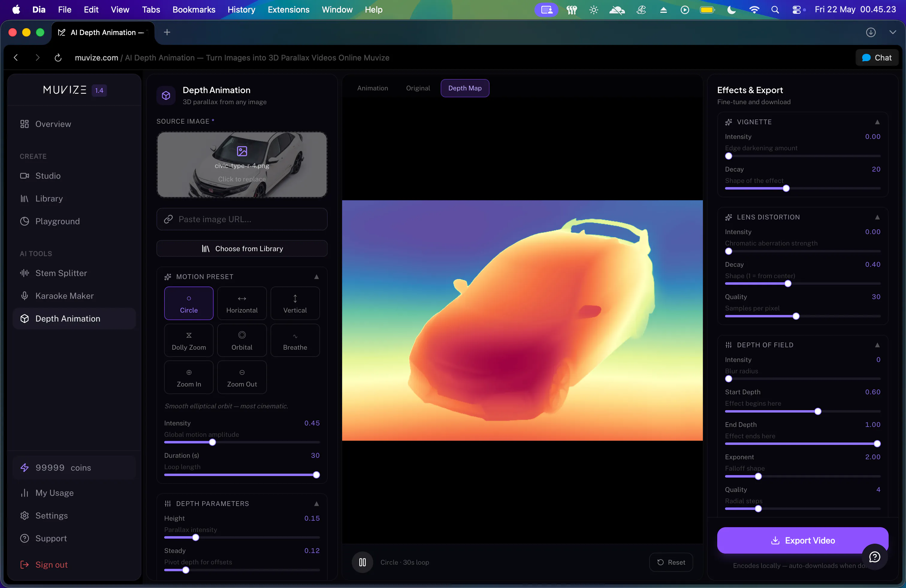Collapse the Depth Parameters section
The height and width of the screenshot is (588, 906).
316,504
